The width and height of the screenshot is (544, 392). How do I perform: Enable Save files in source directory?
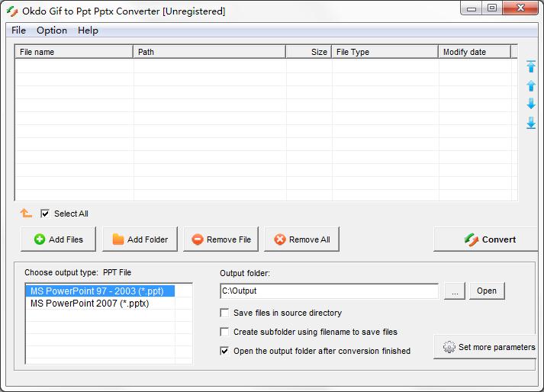pyautogui.click(x=224, y=313)
